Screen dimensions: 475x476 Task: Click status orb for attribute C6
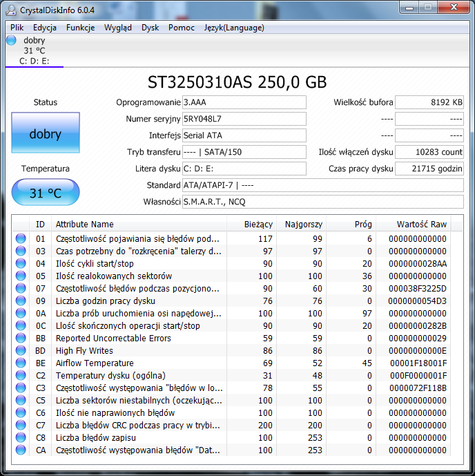(x=21, y=413)
